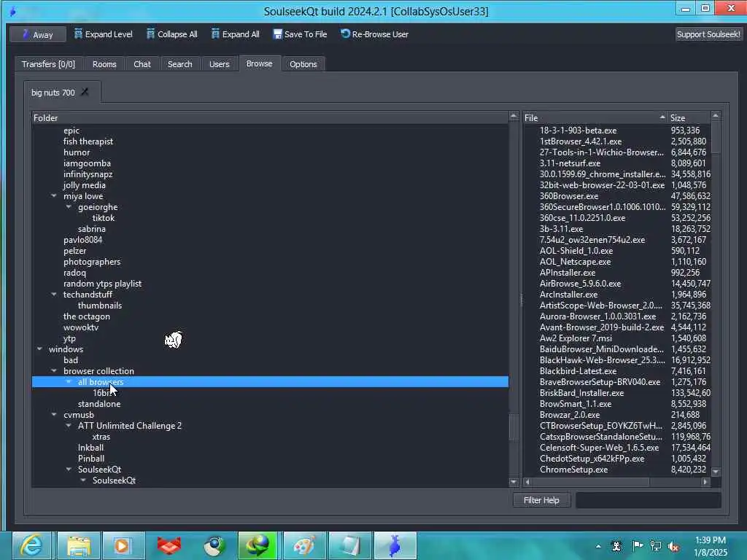Collapse the cvmusb folder
747x560 pixels.
54,415
